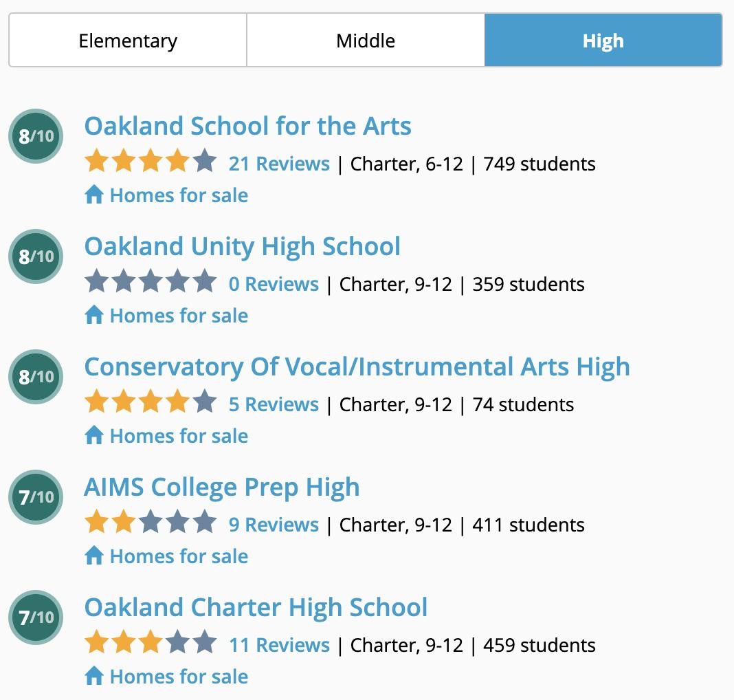Open Oakland School for the Arts page
734x700 pixels.
point(247,127)
